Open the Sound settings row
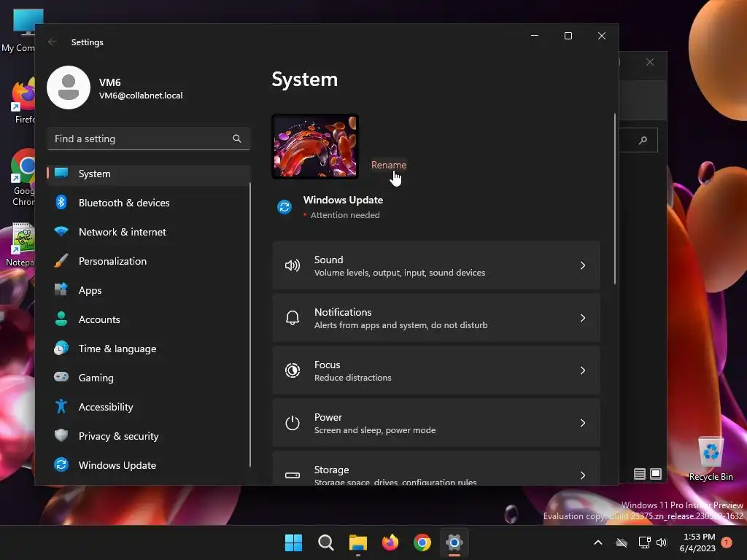Screen dimensions: 747x560 (436, 265)
